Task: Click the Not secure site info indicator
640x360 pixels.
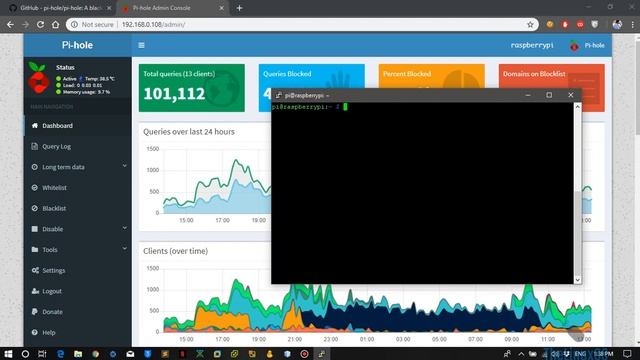Action: (92, 24)
